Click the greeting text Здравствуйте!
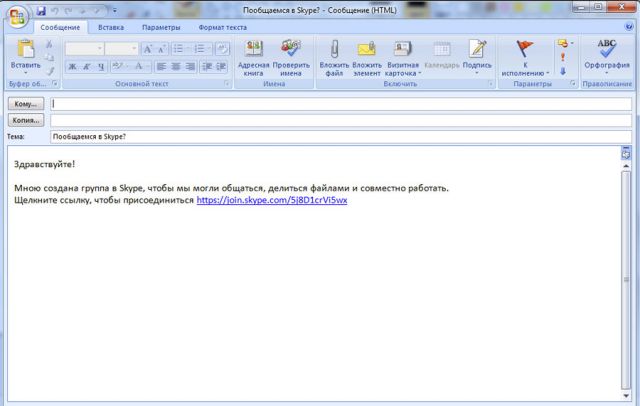The image size is (640, 406). pyautogui.click(x=44, y=164)
